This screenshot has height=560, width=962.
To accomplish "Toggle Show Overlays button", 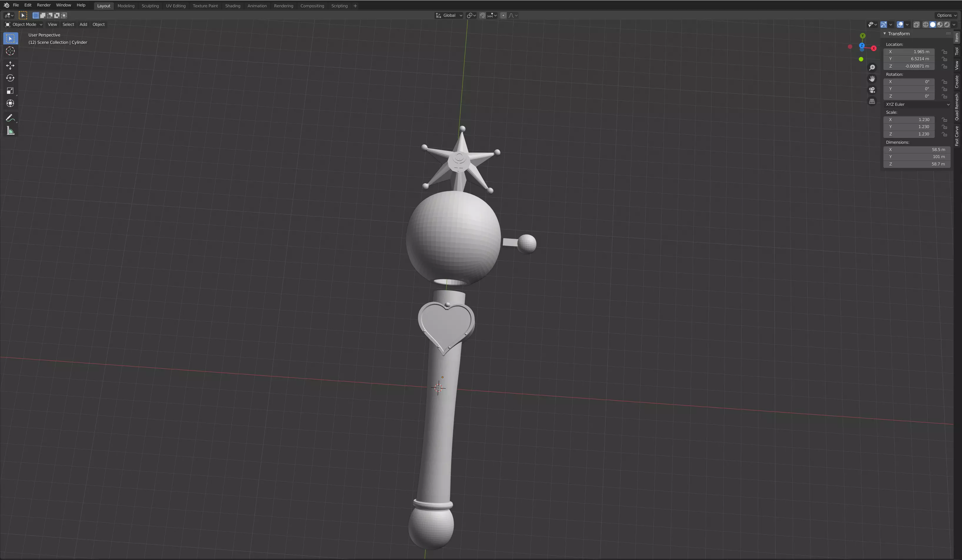I will click(900, 24).
